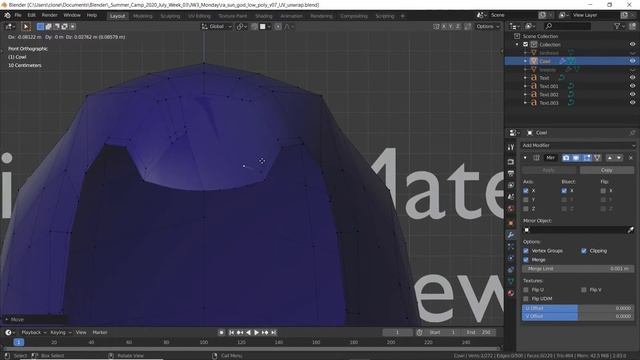Move the Mirror modifier down

pyautogui.click(x=619, y=158)
